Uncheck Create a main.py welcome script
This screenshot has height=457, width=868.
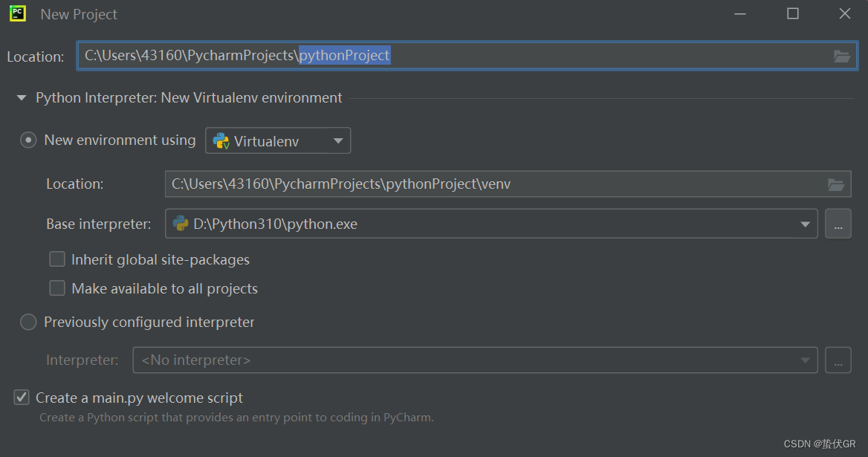(x=22, y=398)
